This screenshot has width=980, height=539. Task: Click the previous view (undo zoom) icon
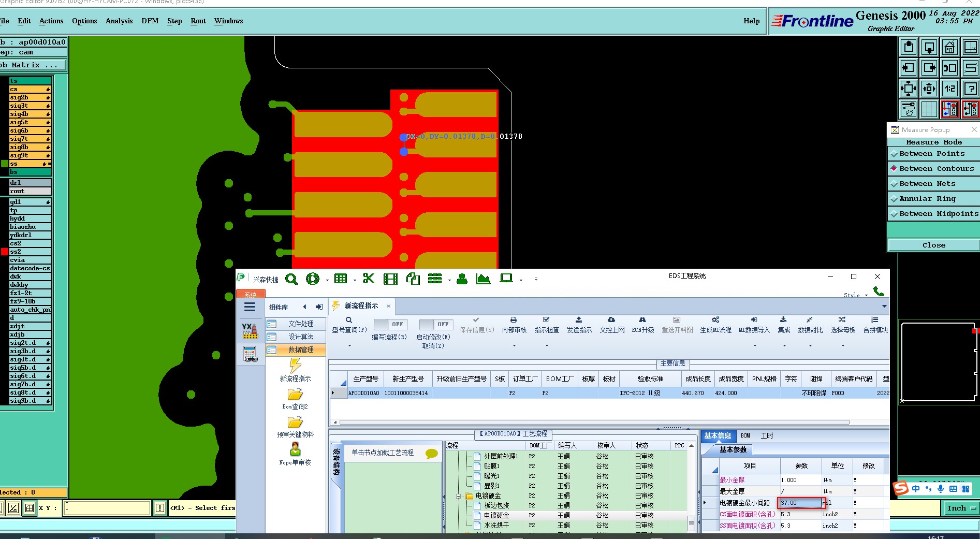point(950,68)
